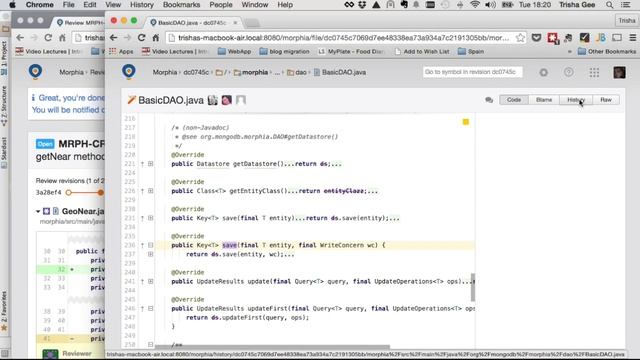Image resolution: width=640 pixels, height=360 pixels.
Task: Click 'getDatastore()' method name in code
Action: 258,164
